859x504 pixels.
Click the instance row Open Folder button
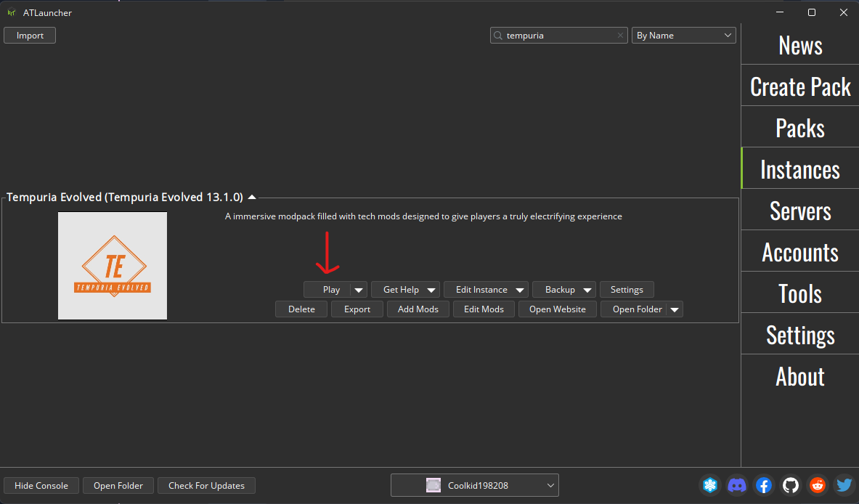[635, 309]
